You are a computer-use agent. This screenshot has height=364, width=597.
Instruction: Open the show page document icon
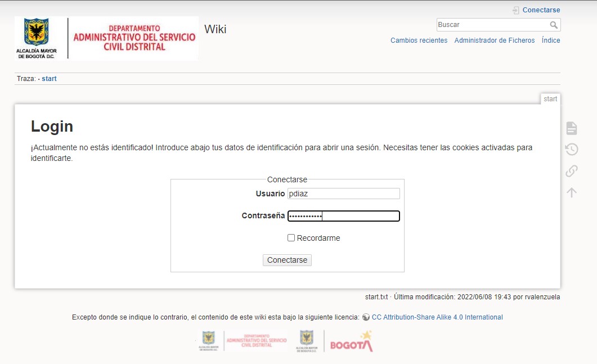point(572,128)
